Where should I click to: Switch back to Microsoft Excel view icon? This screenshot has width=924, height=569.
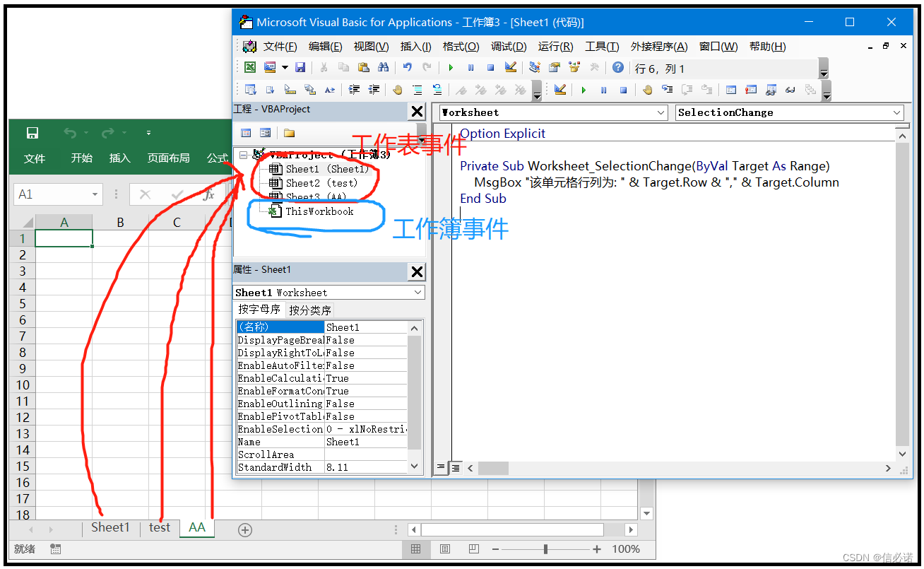point(250,67)
